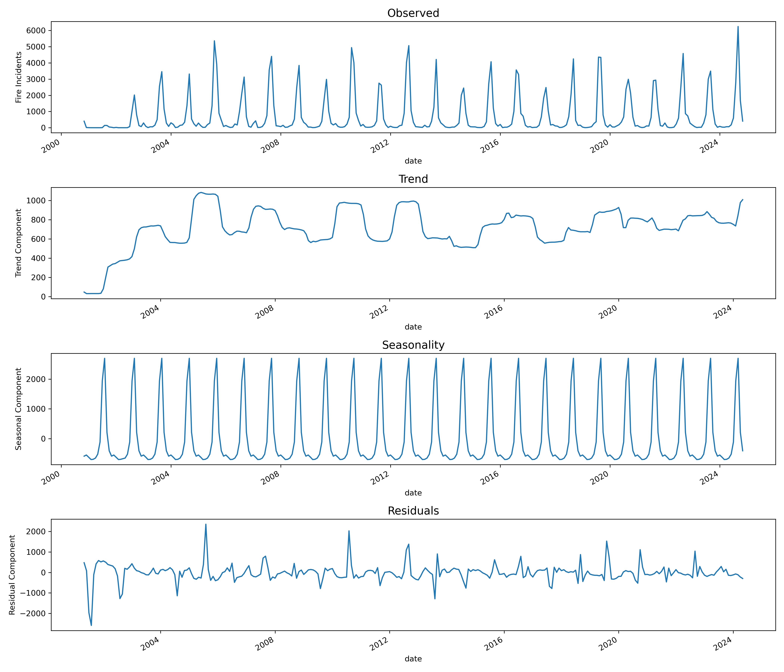Select the −2000 tick on Residuals y-axis
This screenshot has width=784, height=672.
[x=33, y=613]
